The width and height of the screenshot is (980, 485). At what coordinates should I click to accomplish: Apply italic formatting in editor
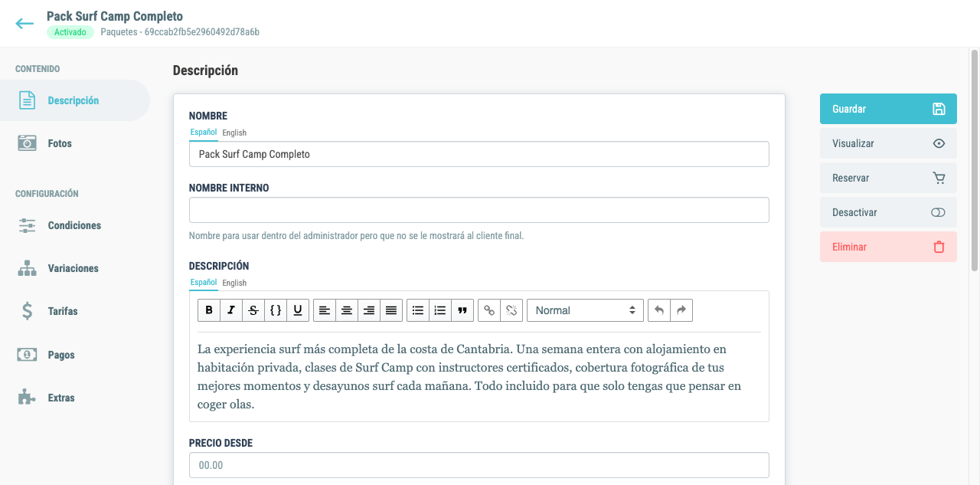click(x=231, y=310)
